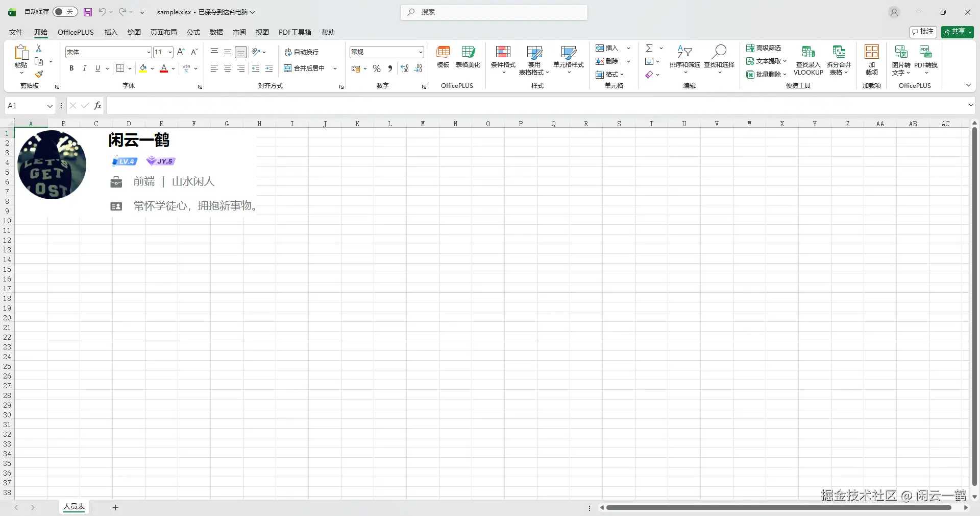
Task: Click the 文本提取 text extraction button
Action: 766,61
